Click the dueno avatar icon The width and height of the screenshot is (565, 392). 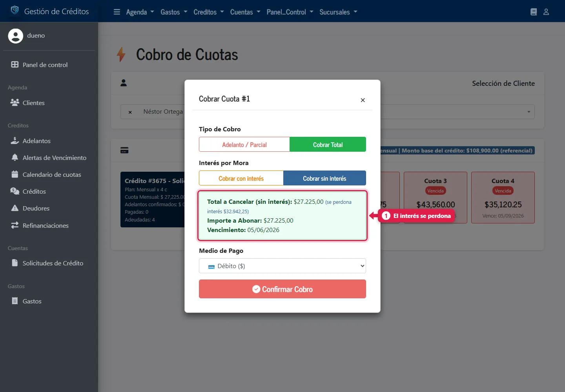tap(16, 36)
